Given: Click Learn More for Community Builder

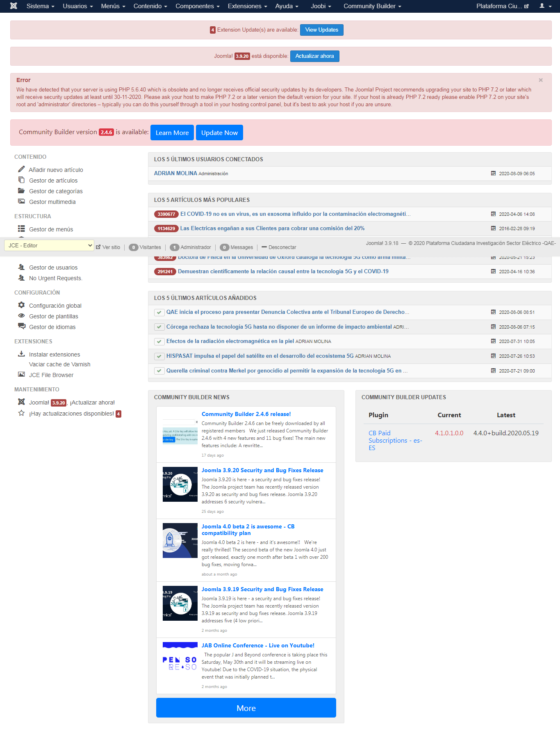Looking at the screenshot, I should [x=172, y=133].
